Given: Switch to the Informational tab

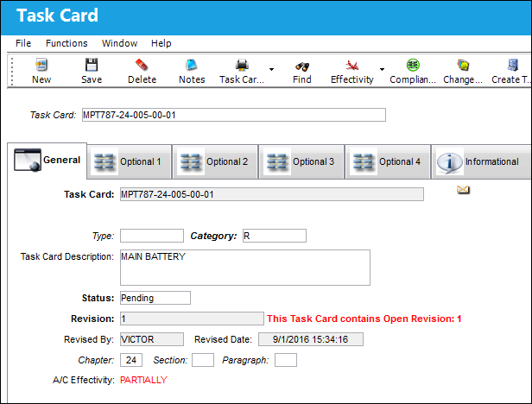Looking at the screenshot, I should pyautogui.click(x=481, y=161).
